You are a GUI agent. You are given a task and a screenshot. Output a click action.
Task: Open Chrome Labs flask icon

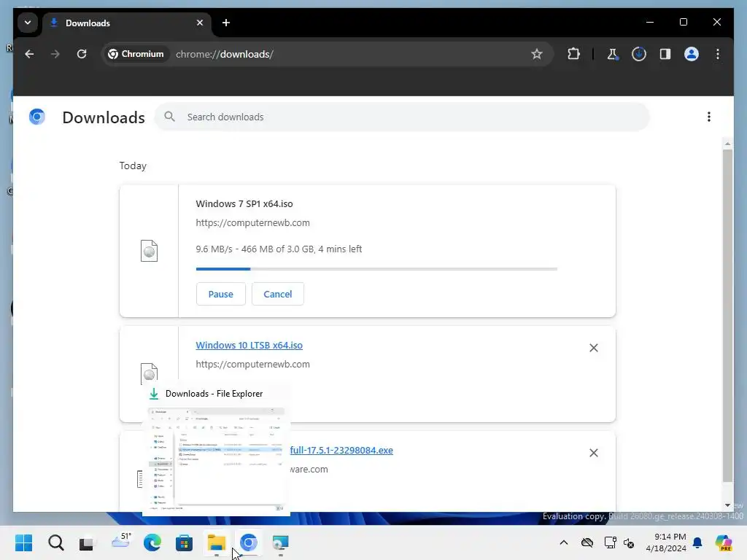pos(613,54)
